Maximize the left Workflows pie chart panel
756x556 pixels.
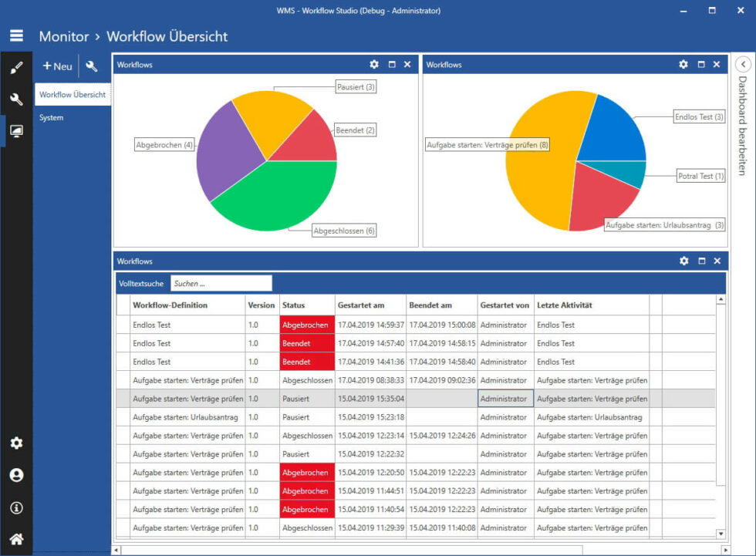[x=391, y=65]
